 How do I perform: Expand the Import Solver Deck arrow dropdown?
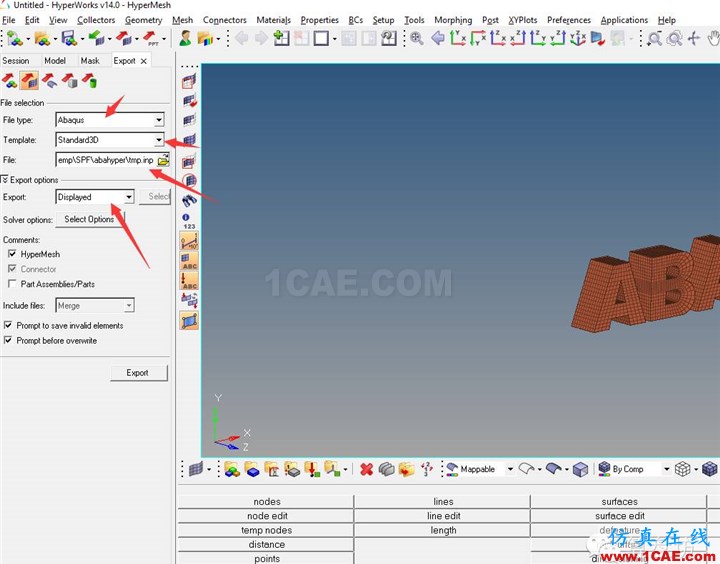tap(110, 39)
